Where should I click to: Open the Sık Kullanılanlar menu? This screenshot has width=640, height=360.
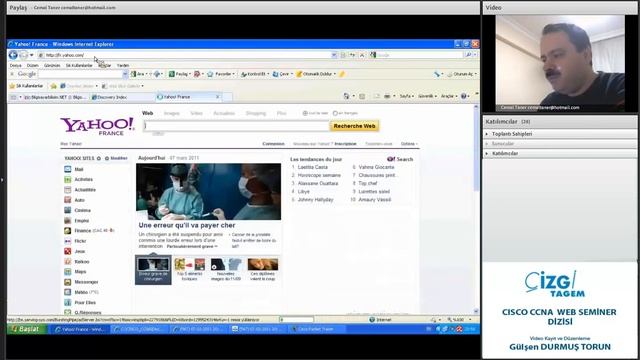coord(79,65)
